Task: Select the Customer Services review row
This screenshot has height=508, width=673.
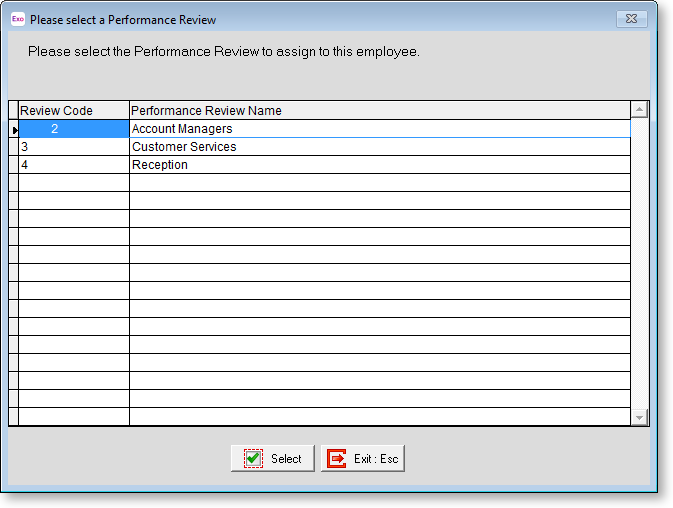Action: tap(380, 147)
